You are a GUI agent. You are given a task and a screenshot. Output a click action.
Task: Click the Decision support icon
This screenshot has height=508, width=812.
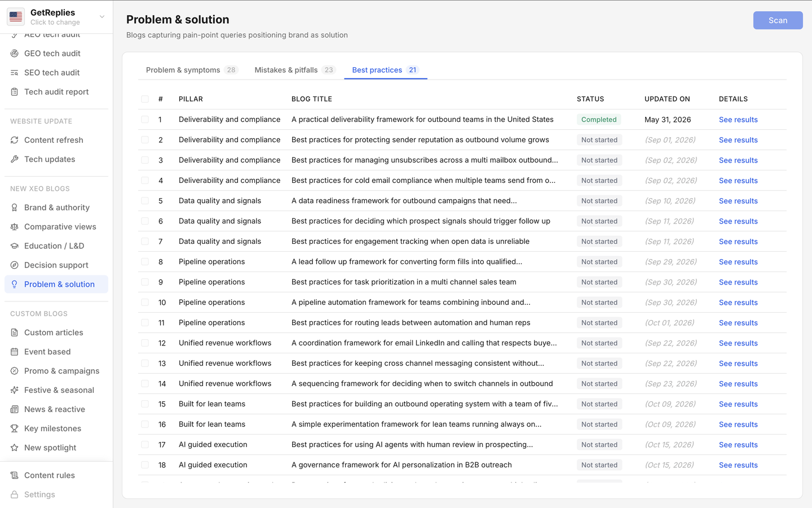point(15,265)
